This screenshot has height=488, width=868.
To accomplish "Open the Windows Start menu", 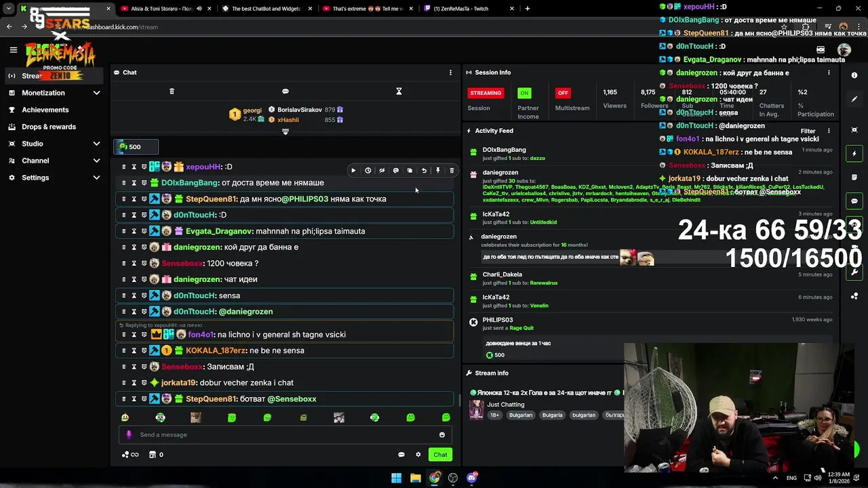I will (396, 478).
